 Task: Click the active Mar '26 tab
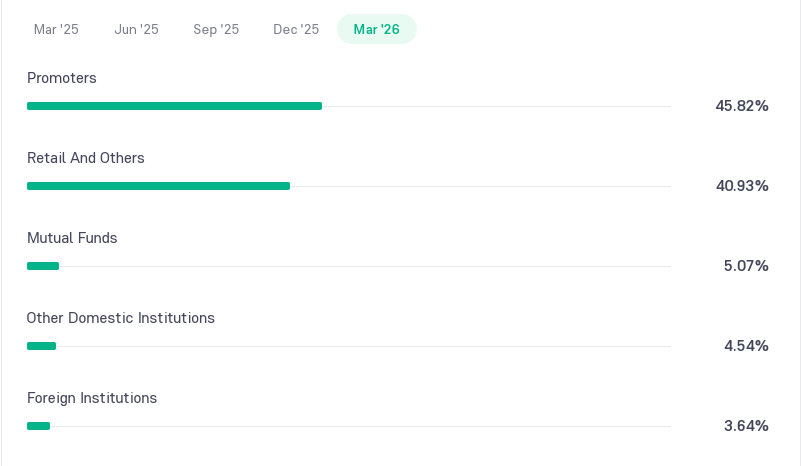point(376,29)
